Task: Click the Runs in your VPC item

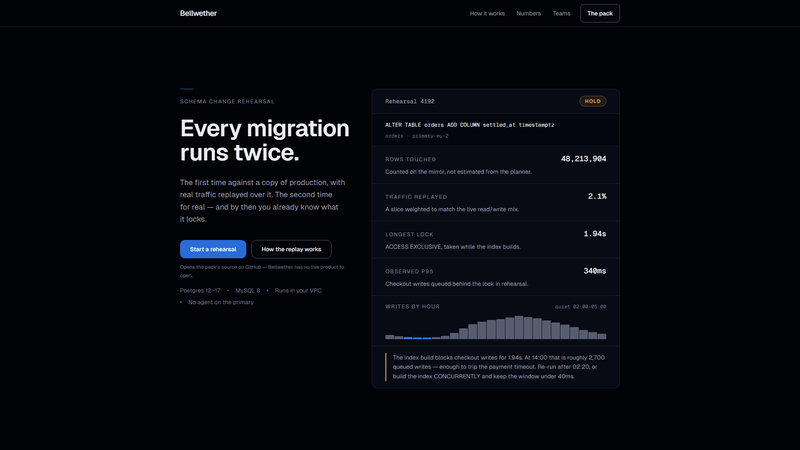Action: (298, 290)
